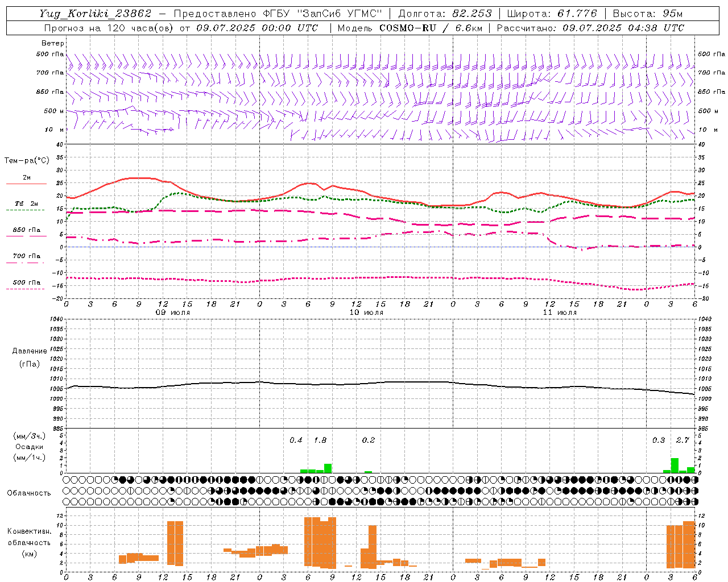Click the Осадки panel label

pyautogui.click(x=30, y=447)
